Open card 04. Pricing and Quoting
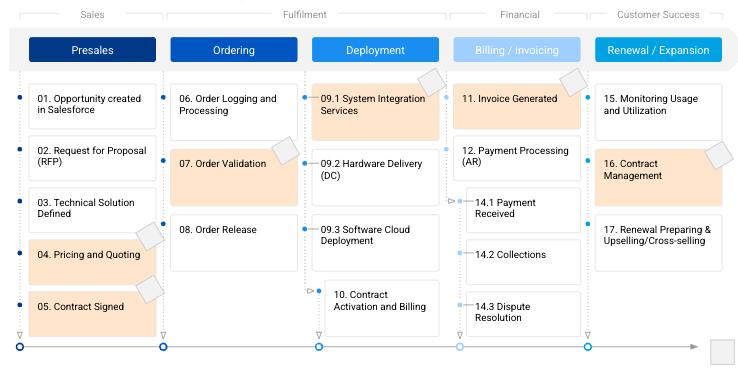The height and width of the screenshot is (370, 738). (x=92, y=262)
